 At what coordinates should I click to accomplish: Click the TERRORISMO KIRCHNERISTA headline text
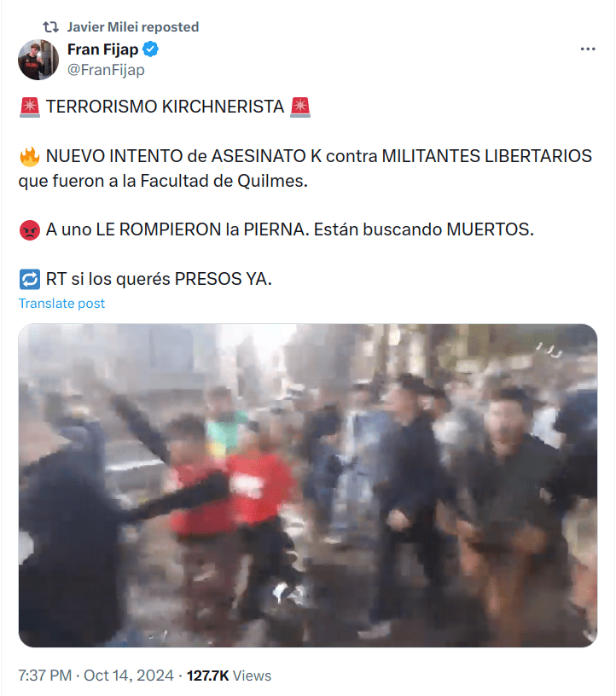(165, 107)
